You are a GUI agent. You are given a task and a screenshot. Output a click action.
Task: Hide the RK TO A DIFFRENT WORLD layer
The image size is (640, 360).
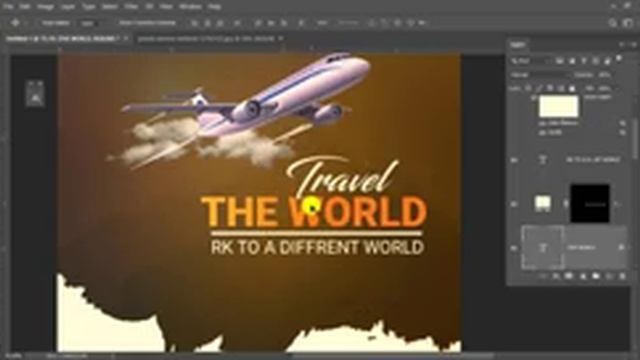(x=514, y=160)
